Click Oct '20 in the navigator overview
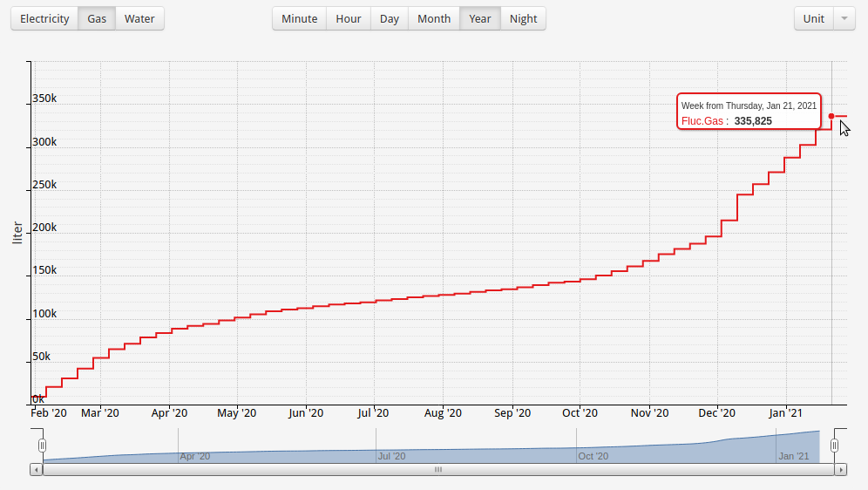Screen dimensions: 868x490 coord(593,455)
